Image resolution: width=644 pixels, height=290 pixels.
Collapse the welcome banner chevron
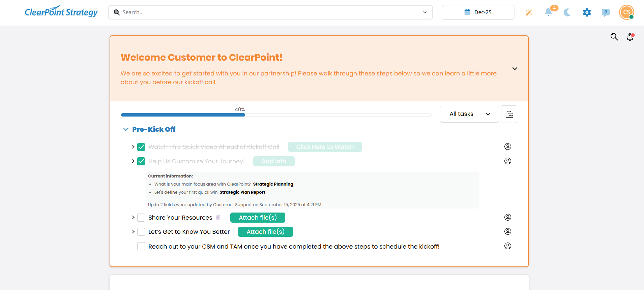coord(515,69)
